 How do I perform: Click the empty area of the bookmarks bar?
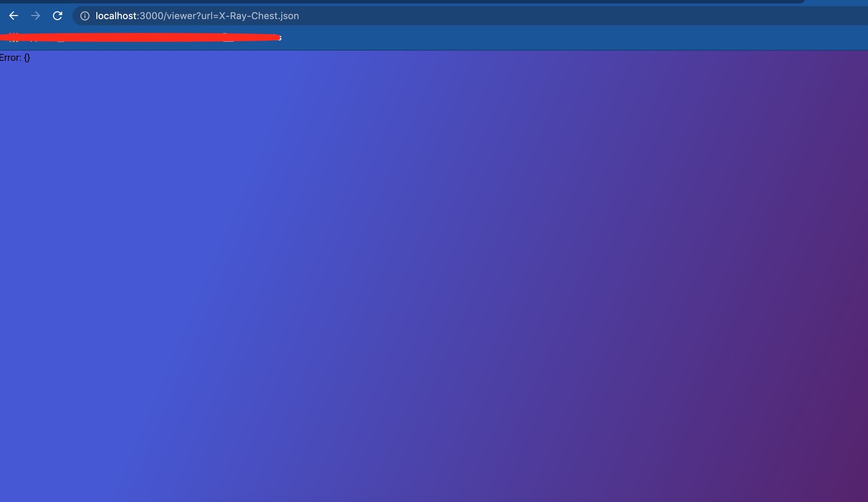tap(551, 38)
